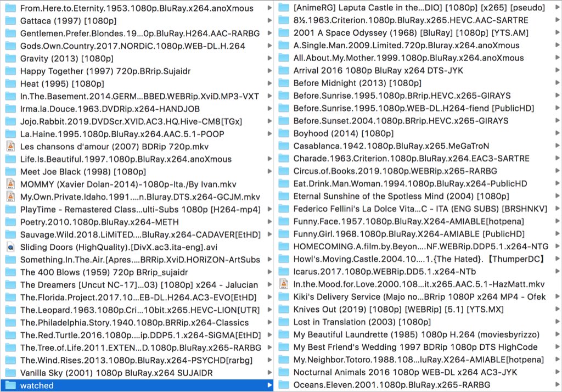Expand the The.Wind.Rises.2013 folder arrow
The width and height of the screenshot is (562, 392).
269,360
